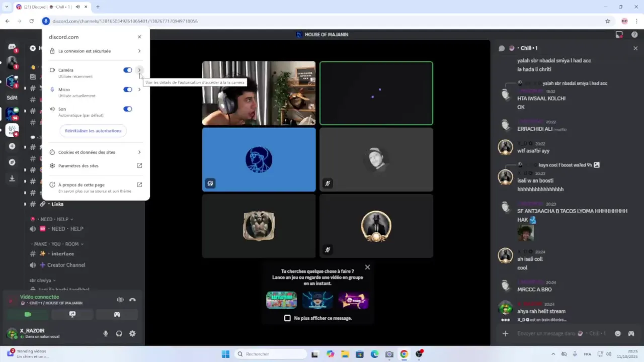Collapse the MAKE • YOU • ROOM category

[57, 244]
